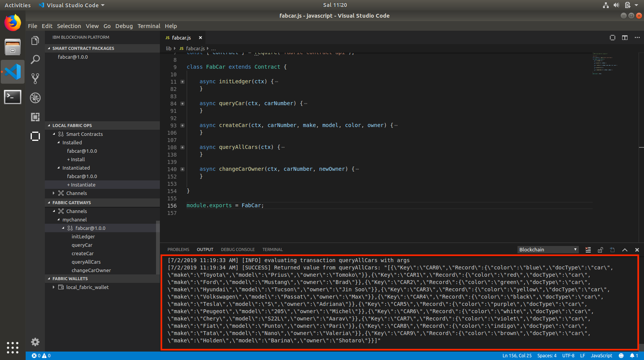Collapse Local Fabric Ops section
Viewport: 644px width, 360px height.
coord(102,126)
